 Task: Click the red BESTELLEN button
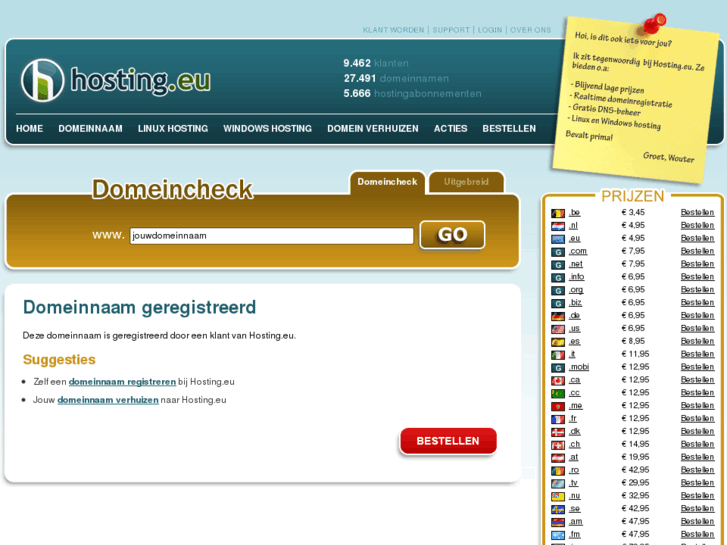(448, 441)
